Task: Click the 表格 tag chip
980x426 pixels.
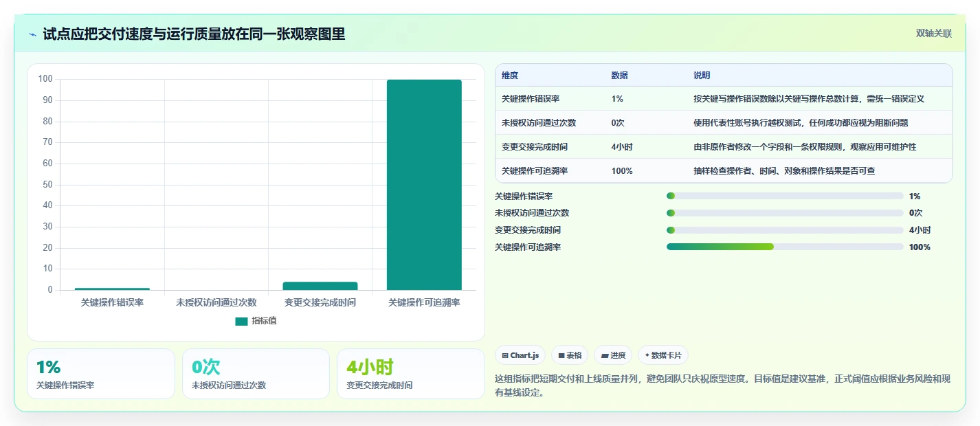Action: (x=570, y=355)
